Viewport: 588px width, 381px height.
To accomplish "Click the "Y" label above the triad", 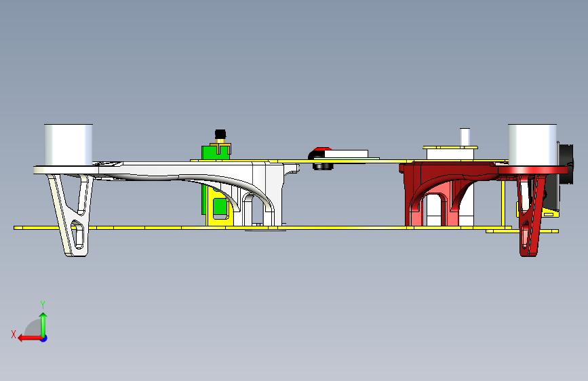I will [43, 304].
